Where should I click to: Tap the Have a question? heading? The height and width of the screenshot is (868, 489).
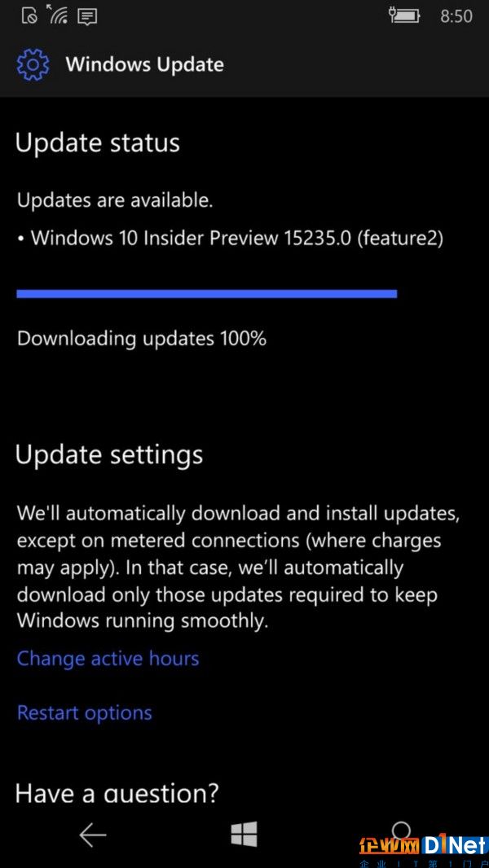(117, 793)
